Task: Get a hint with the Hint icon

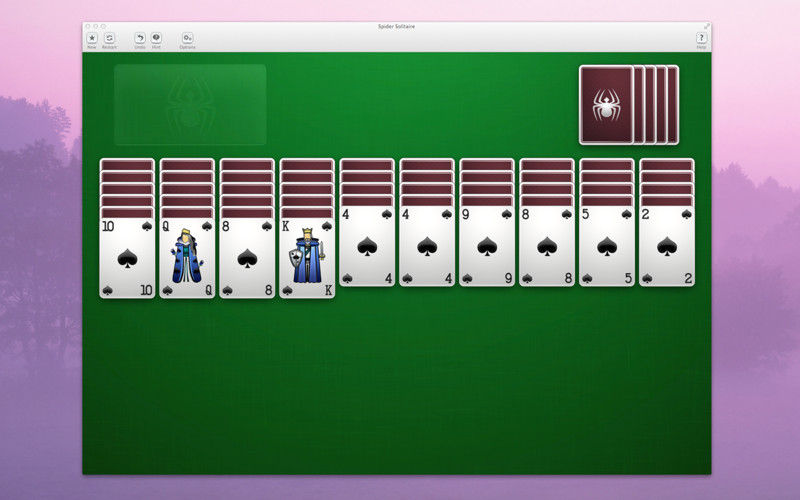Action: pos(156,38)
